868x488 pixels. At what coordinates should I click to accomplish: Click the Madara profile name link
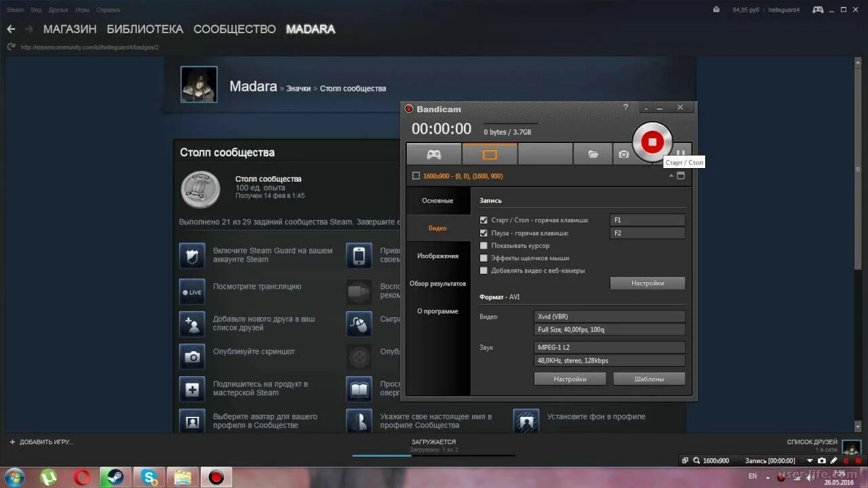(x=253, y=87)
